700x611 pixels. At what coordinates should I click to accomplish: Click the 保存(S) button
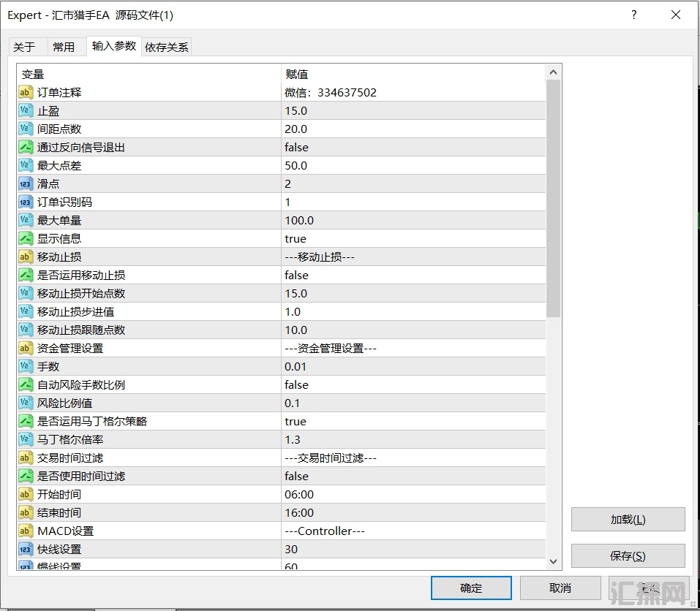coord(628,556)
